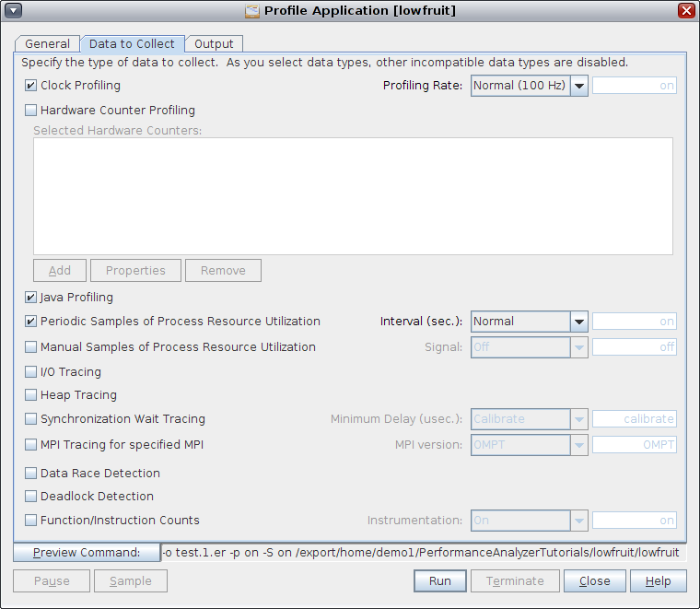Open the Signal dropdown arrow
This screenshot has height=609, width=700.
click(x=579, y=347)
